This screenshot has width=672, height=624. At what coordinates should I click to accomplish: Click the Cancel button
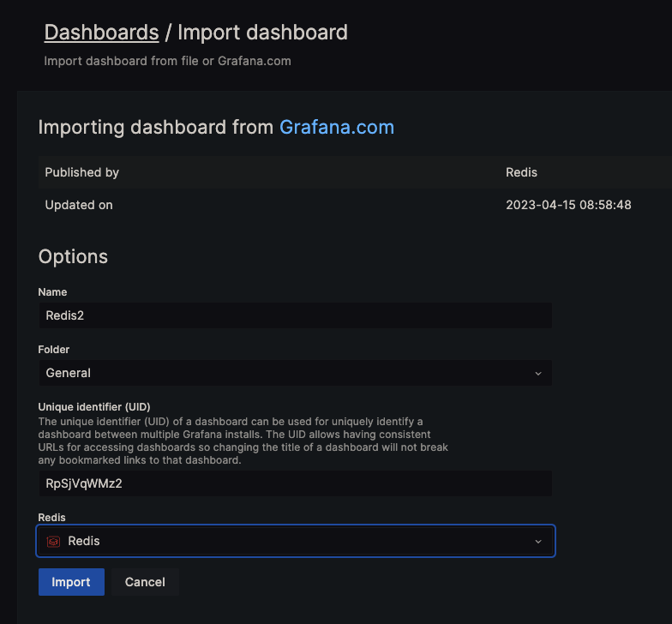coord(145,582)
